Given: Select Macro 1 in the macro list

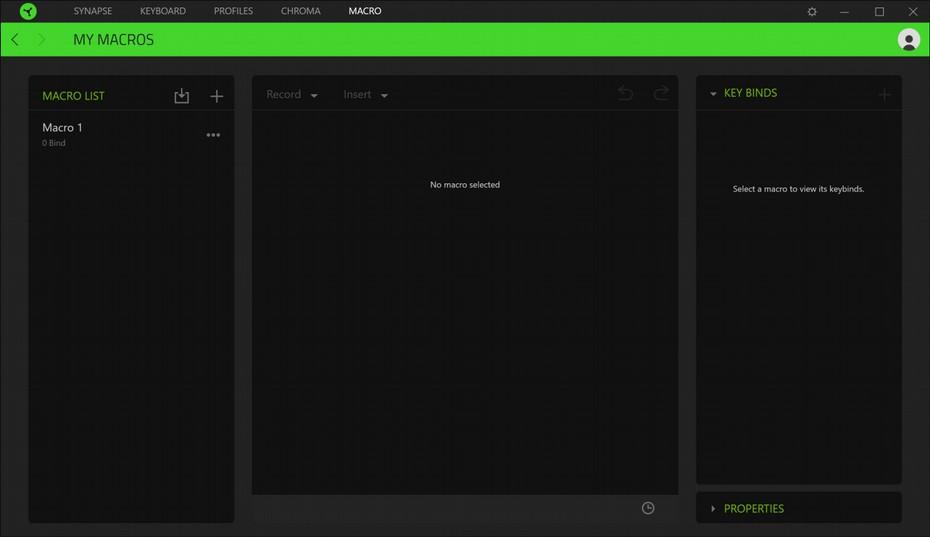Looking at the screenshot, I should click(x=131, y=134).
